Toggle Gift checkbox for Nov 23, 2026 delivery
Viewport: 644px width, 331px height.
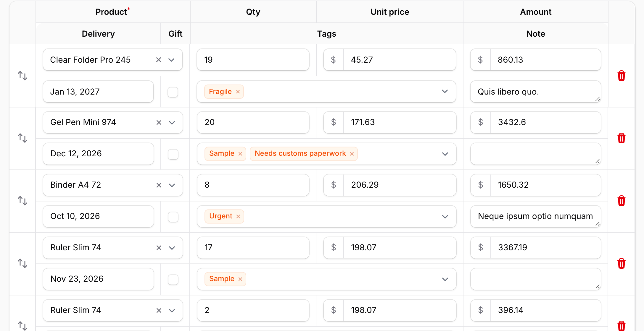point(173,279)
